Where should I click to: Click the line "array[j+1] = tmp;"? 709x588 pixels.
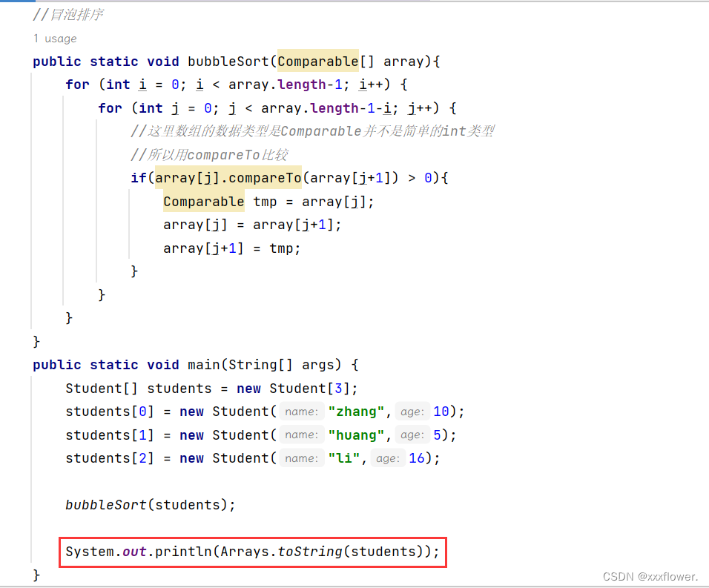click(231, 248)
